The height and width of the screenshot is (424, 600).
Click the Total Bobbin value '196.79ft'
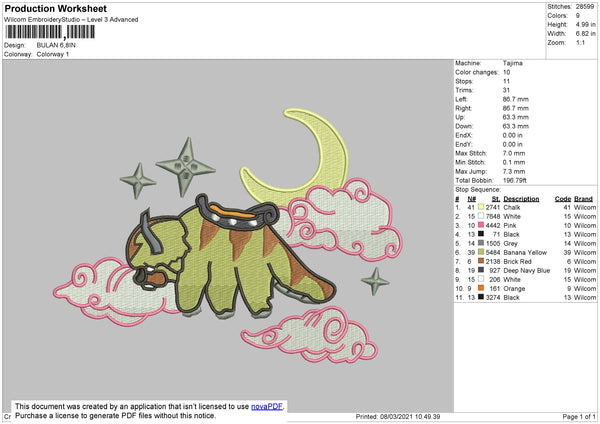pos(515,180)
